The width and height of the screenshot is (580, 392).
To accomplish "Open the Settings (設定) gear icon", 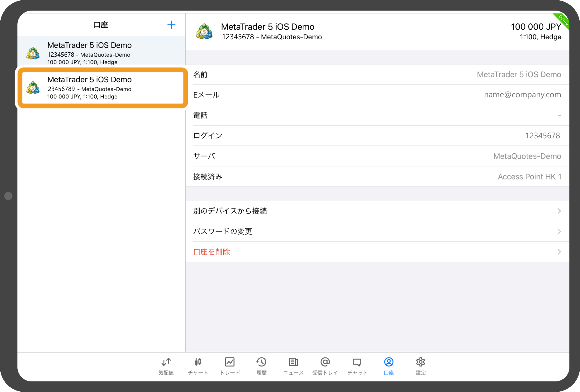I will coord(421,362).
